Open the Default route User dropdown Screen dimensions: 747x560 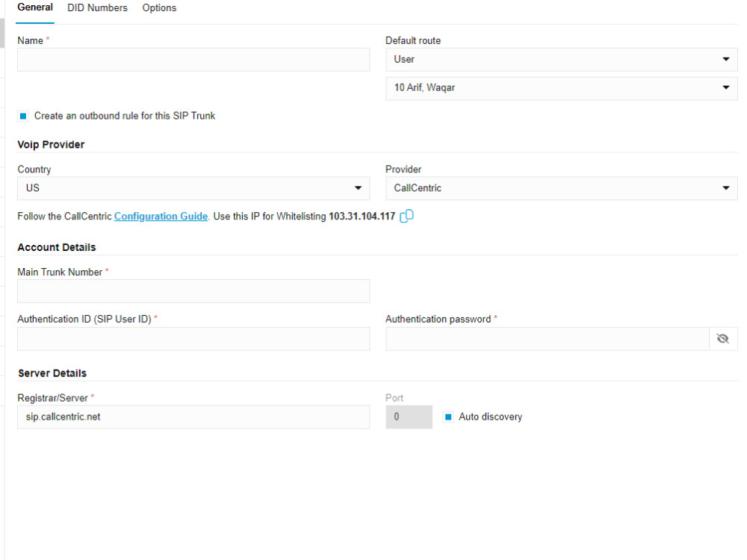click(x=561, y=60)
